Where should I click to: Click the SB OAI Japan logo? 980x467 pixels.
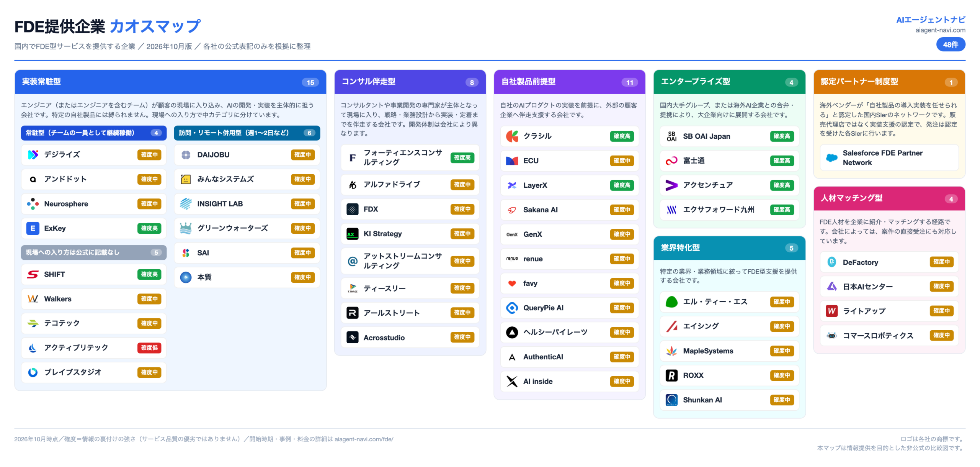click(x=672, y=136)
